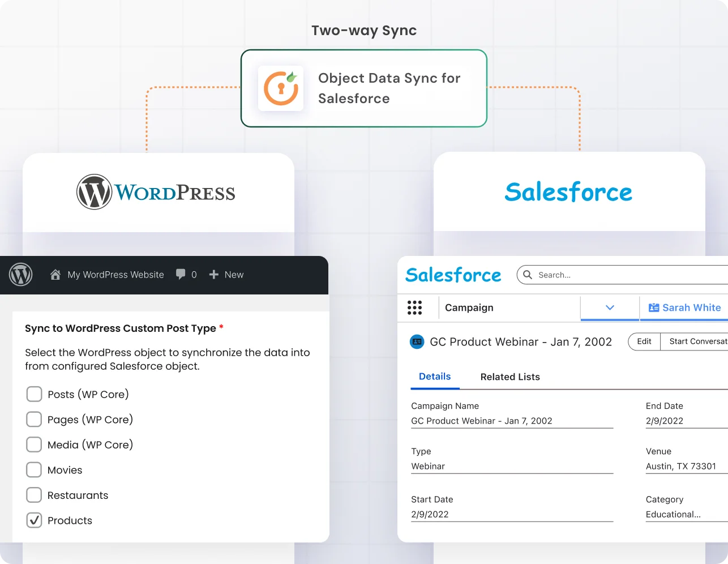Open the Salesforce app launcher grid

tap(414, 307)
